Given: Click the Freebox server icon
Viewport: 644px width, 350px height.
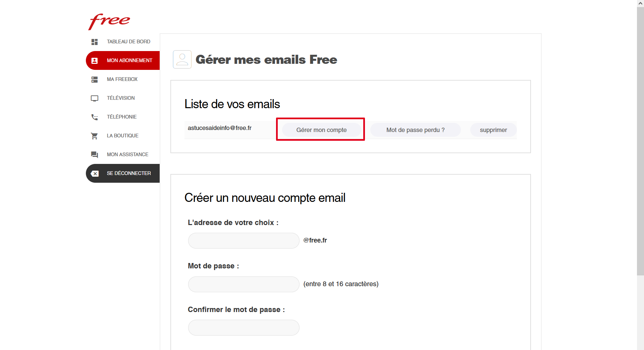Looking at the screenshot, I should coord(95,79).
